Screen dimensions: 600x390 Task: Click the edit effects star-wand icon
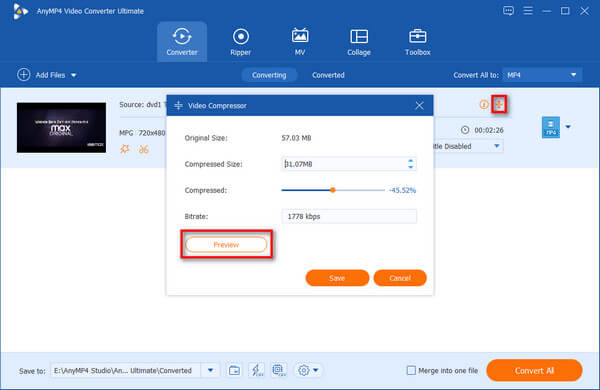(x=125, y=149)
